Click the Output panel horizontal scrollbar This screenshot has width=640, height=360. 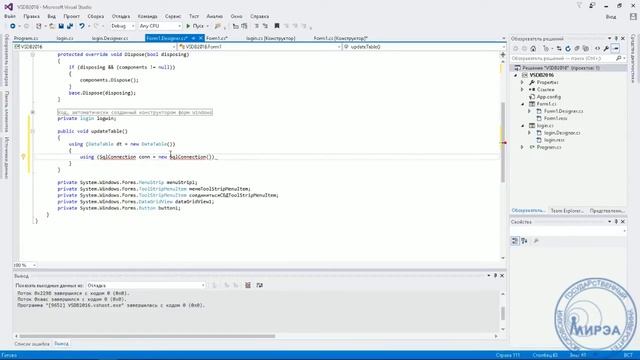[x=147, y=336]
